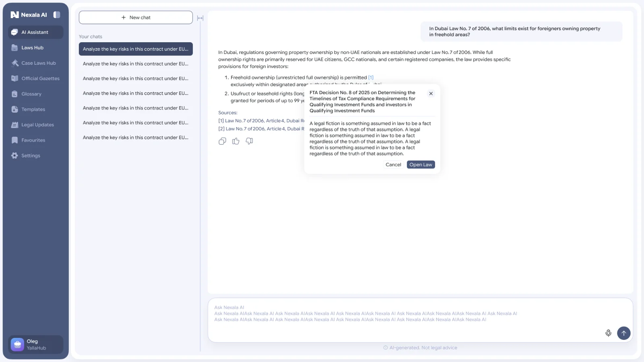Viewport: 644px width, 362px height.
Task: Close the FTA Decision popup
Action: click(431, 93)
